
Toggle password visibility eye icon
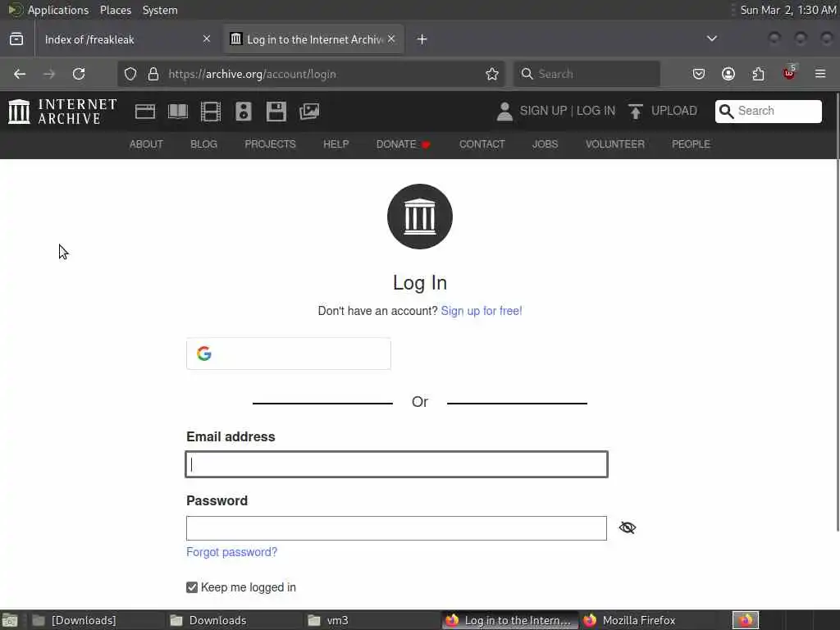628,527
